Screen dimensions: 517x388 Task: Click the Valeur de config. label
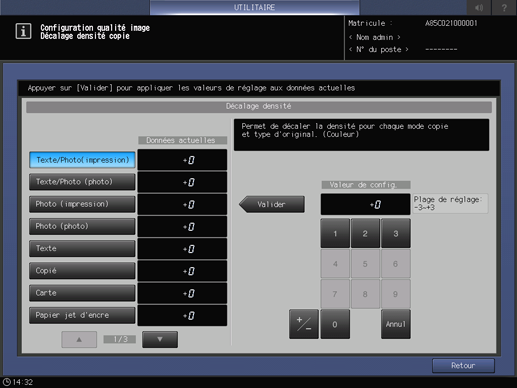point(366,185)
